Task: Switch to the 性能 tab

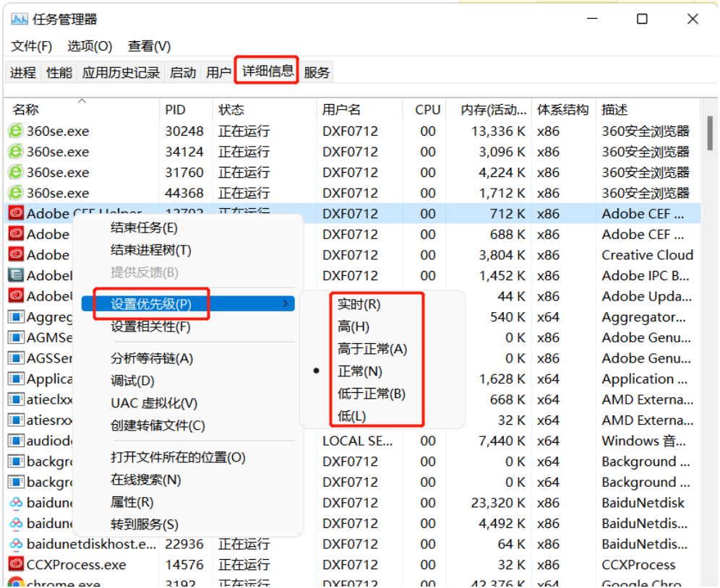Action: coord(59,72)
